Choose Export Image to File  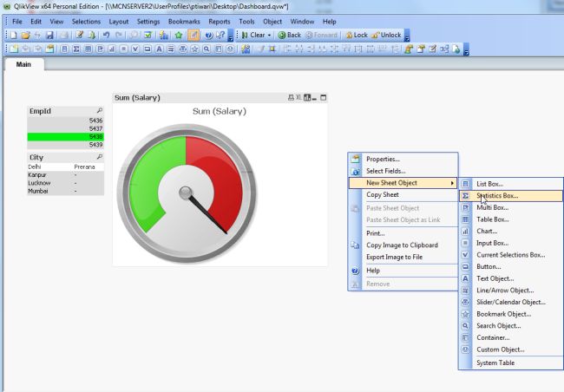coord(403,257)
